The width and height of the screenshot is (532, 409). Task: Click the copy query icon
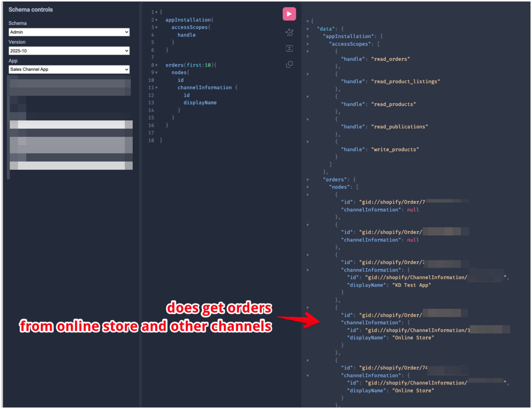289,64
